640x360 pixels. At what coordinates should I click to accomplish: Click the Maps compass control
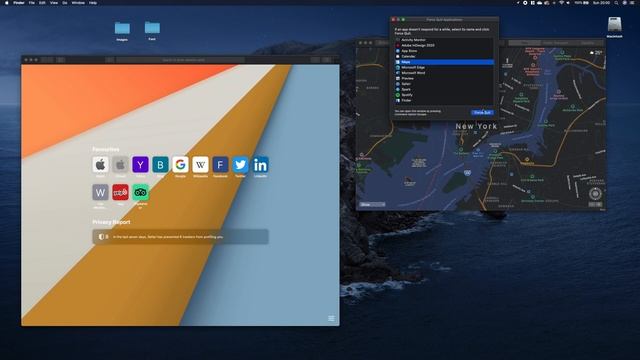pyautogui.click(x=595, y=193)
